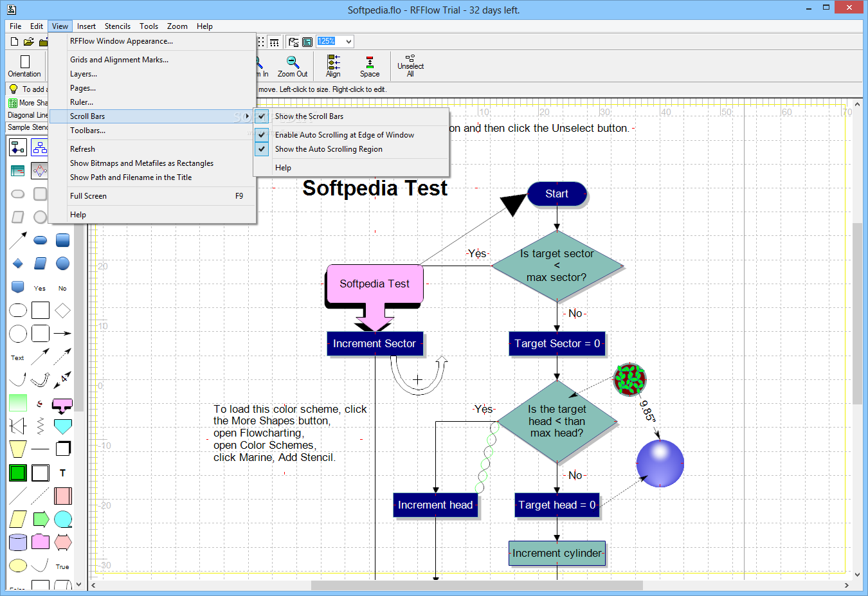Open the 125% zoom level dropdown
Viewport: 868px width, 596px height.
(348, 42)
